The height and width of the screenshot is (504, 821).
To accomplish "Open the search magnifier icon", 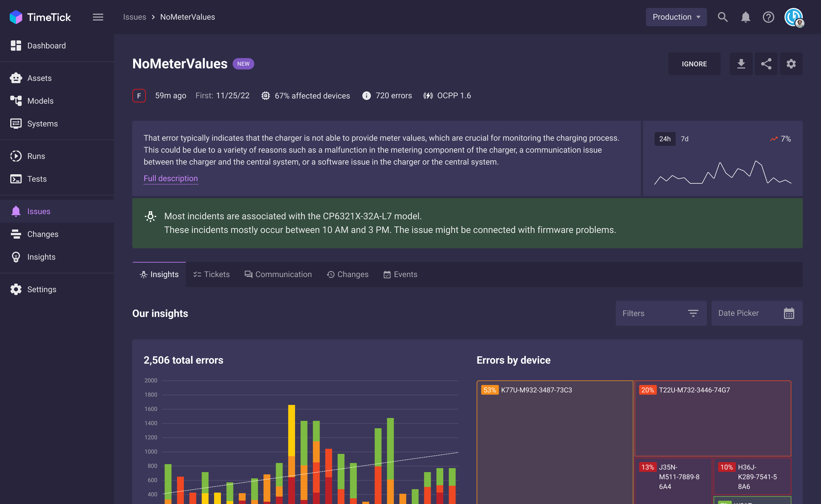I will click(x=723, y=17).
